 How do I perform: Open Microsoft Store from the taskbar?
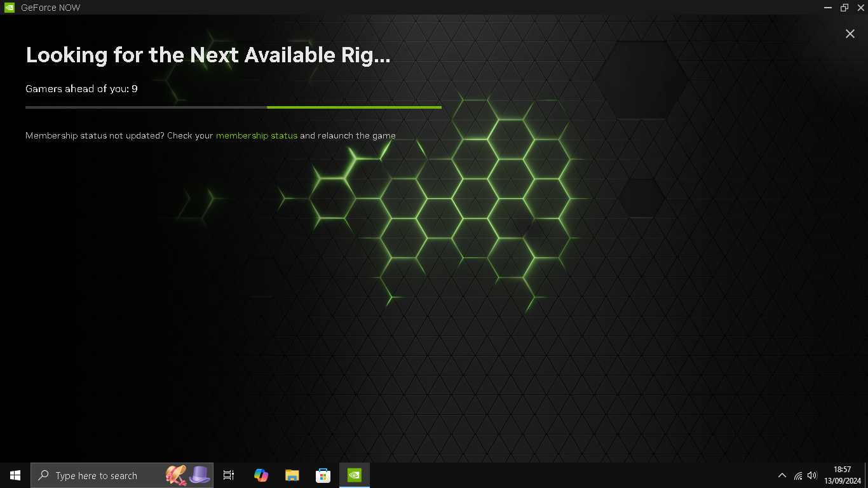(323, 475)
